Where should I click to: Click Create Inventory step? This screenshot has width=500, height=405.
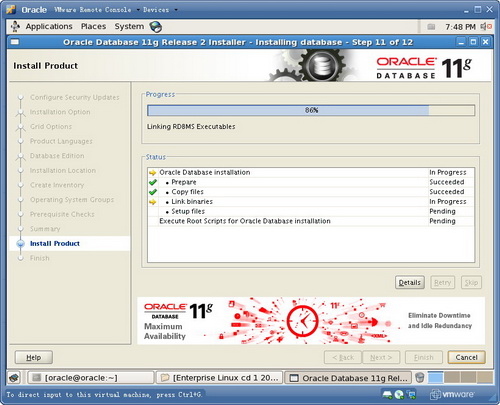[x=57, y=185]
